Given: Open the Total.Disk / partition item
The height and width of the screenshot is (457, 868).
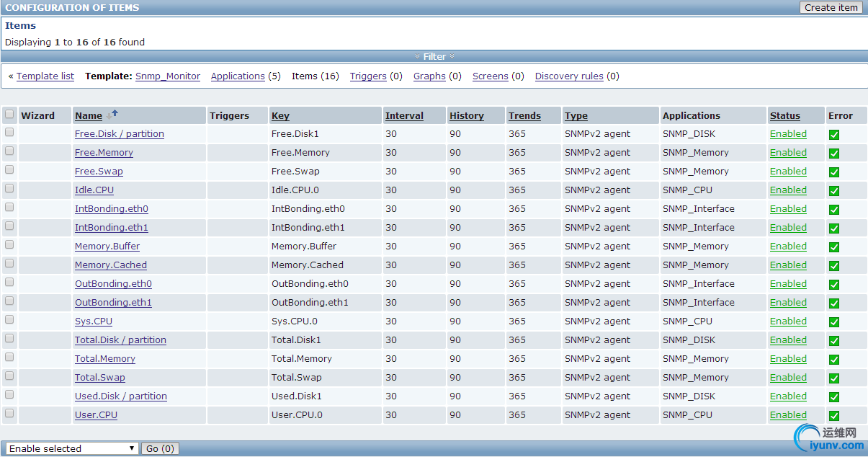Looking at the screenshot, I should 120,340.
